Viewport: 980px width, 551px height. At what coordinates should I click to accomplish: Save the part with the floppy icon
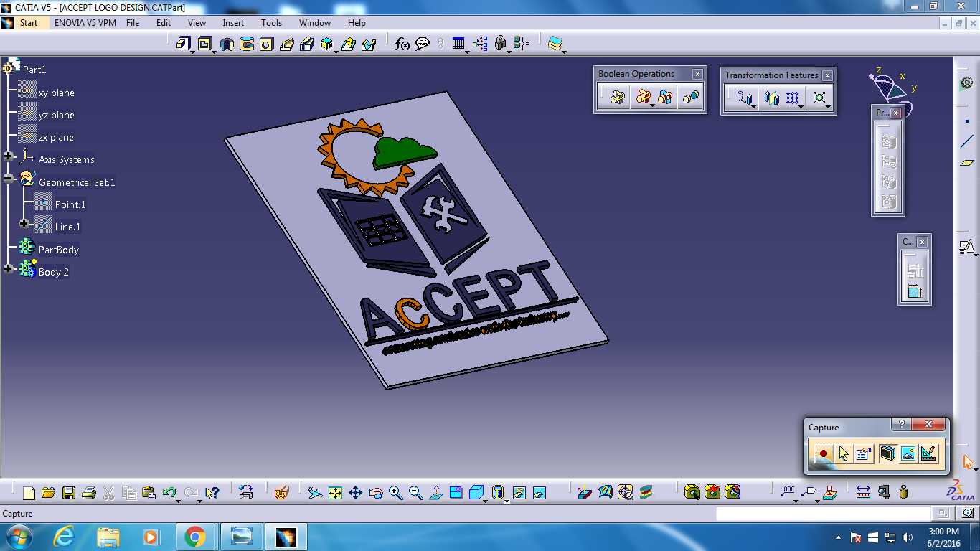[x=69, y=493]
